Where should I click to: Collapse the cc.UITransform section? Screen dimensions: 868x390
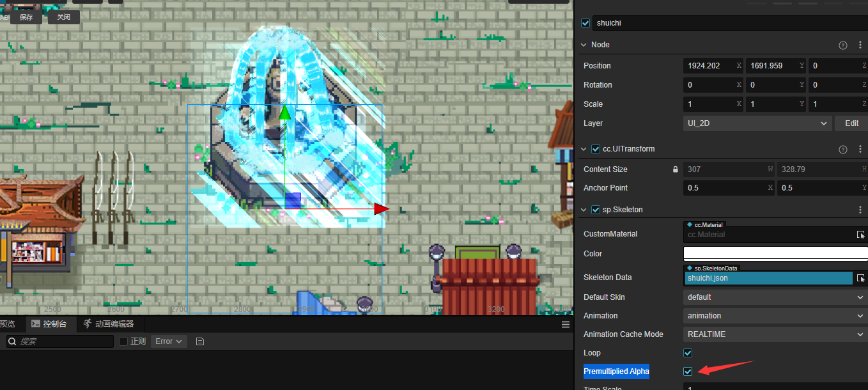(583, 149)
